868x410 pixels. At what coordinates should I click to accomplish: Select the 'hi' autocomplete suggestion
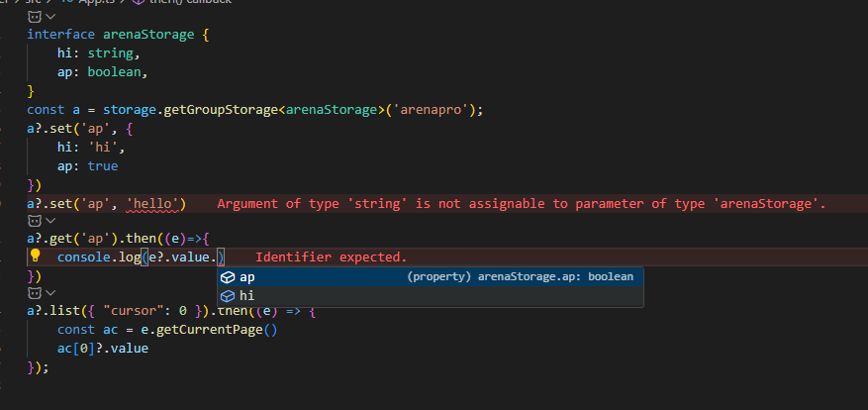point(246,295)
